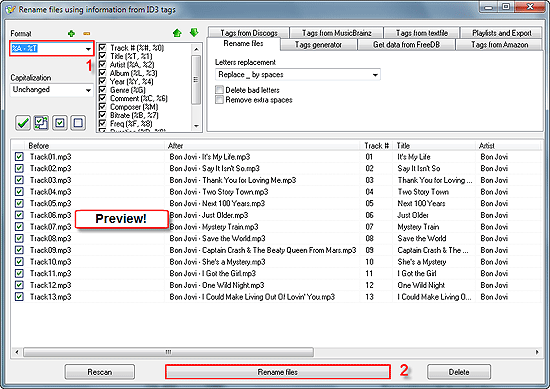Viewport: 550px width, 389px height.
Task: Open the Capitalization dropdown
Action: (52, 90)
